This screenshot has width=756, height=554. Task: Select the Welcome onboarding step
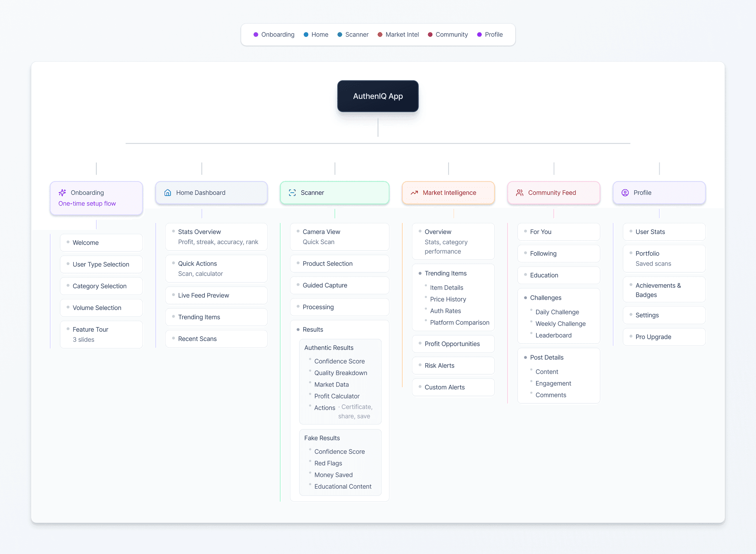point(102,243)
